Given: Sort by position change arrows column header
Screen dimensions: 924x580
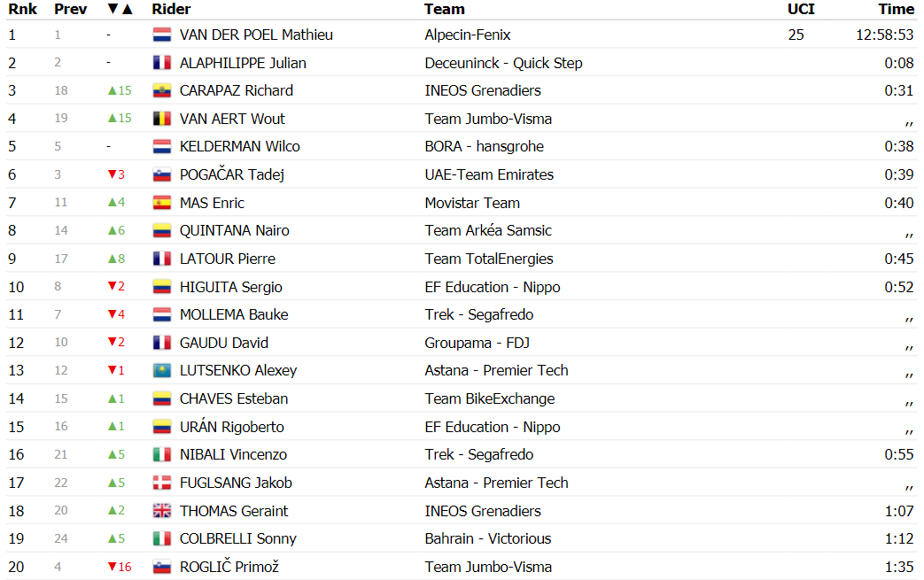Looking at the screenshot, I should coord(120,10).
